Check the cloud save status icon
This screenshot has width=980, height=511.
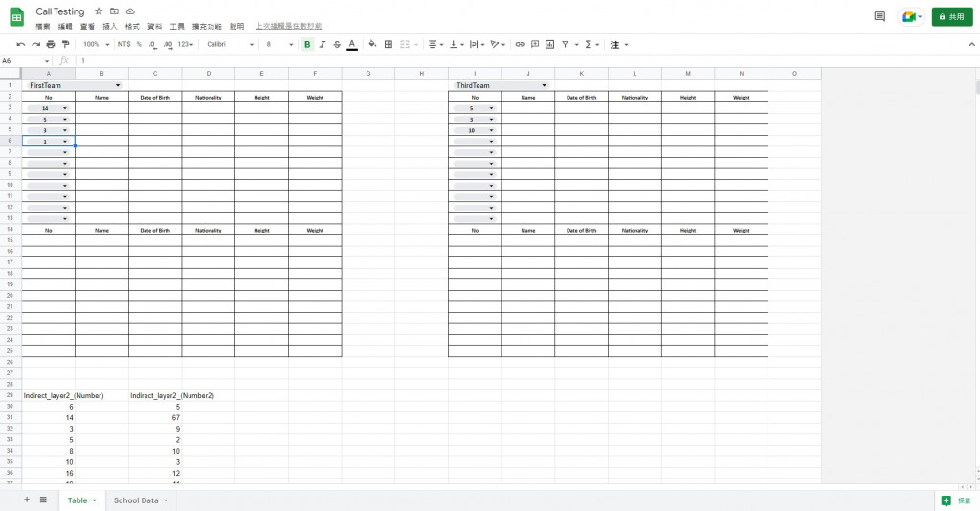click(x=130, y=11)
